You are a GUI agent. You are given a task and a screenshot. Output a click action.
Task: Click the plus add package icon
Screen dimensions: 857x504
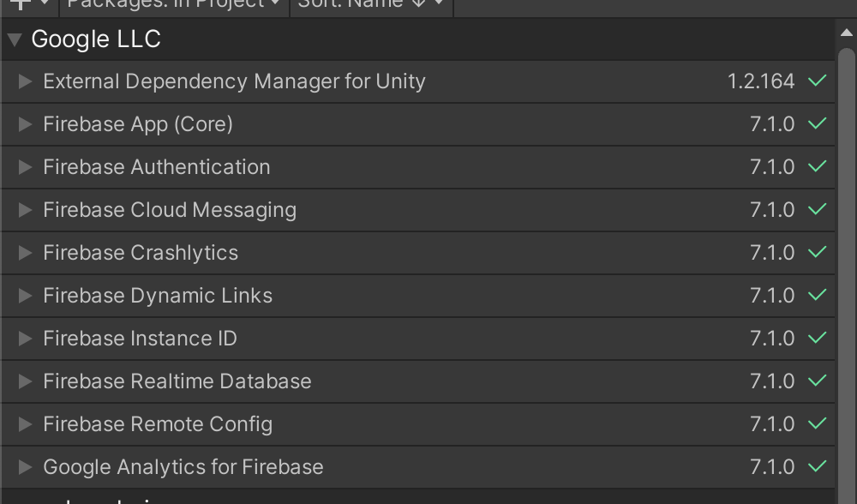click(21, 3)
